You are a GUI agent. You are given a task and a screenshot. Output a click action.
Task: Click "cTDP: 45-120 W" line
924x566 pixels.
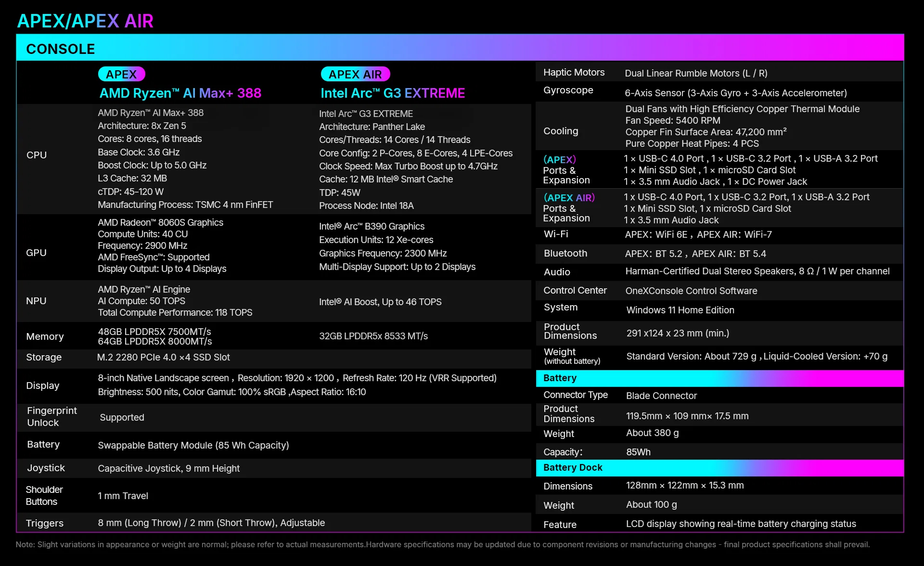coord(131,192)
